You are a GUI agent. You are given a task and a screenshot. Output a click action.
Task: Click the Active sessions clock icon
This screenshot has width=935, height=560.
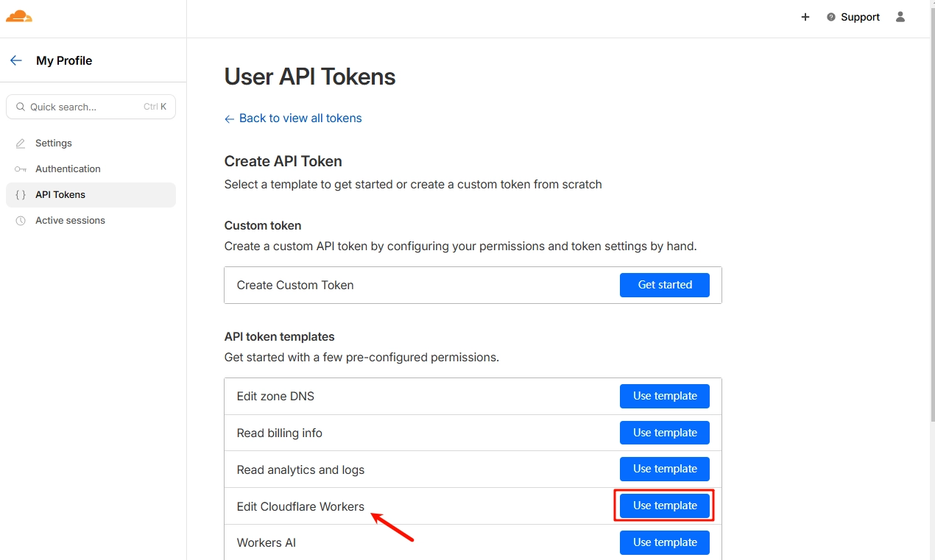click(x=21, y=221)
